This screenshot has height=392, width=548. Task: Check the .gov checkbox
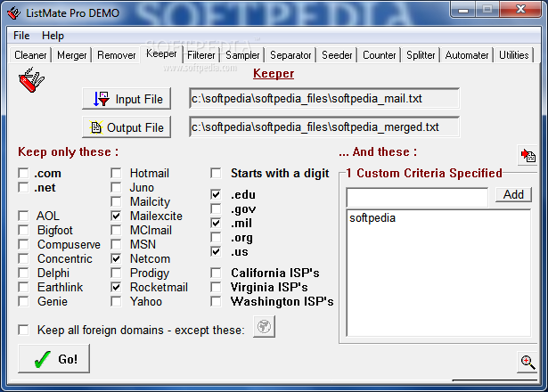(x=216, y=209)
